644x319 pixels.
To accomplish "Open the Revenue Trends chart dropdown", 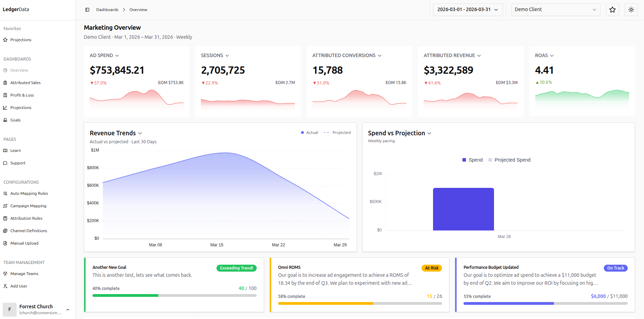I will [x=140, y=133].
